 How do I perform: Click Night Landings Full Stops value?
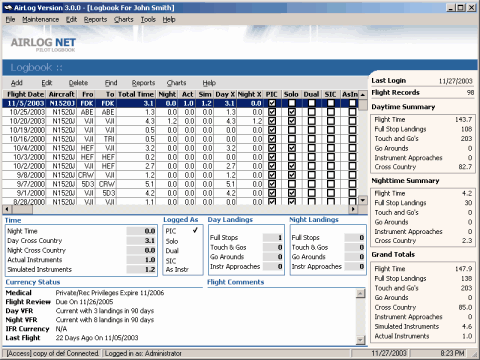tap(354, 238)
